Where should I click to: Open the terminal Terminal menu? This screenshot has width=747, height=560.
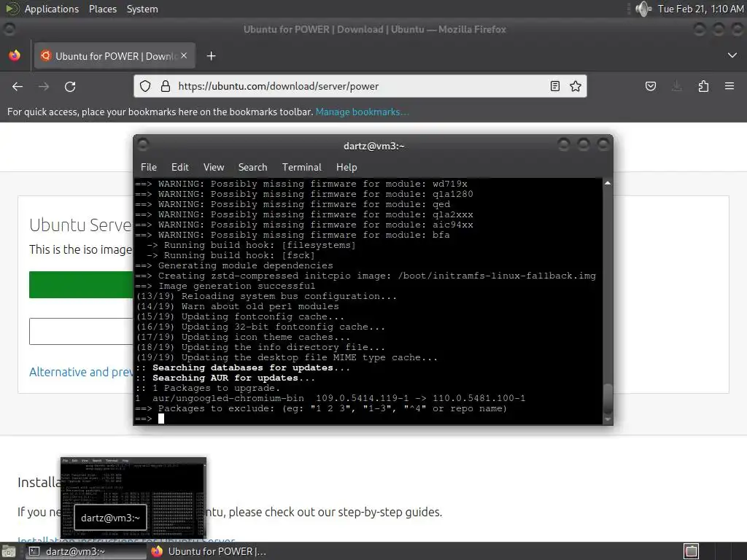coord(301,167)
